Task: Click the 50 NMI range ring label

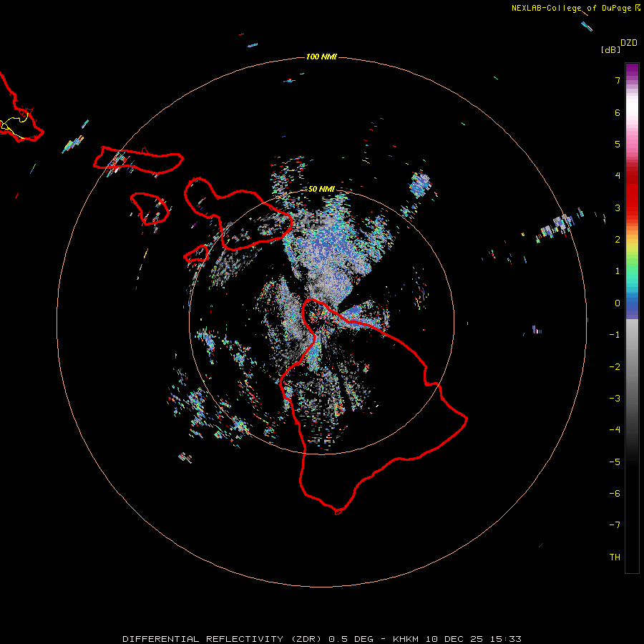Action: coord(321,189)
